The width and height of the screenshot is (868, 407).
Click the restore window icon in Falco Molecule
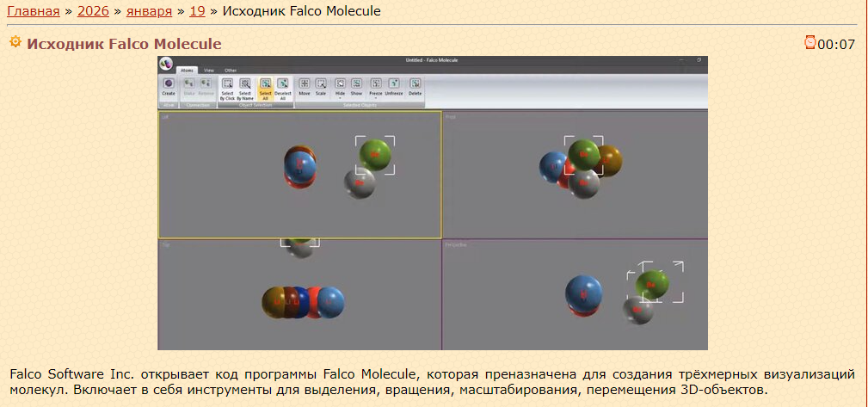[699, 60]
